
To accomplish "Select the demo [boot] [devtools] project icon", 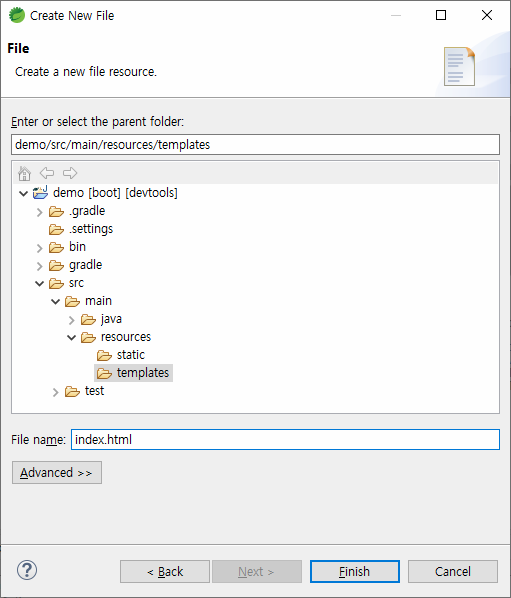I will tap(40, 193).
